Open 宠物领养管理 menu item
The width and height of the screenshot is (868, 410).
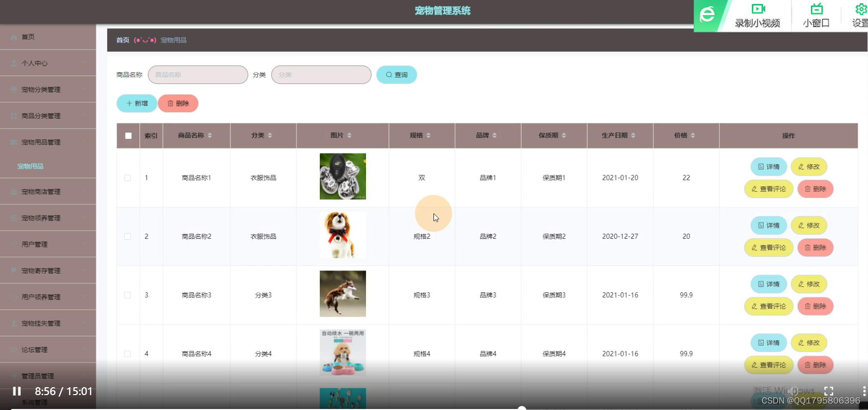(48, 218)
